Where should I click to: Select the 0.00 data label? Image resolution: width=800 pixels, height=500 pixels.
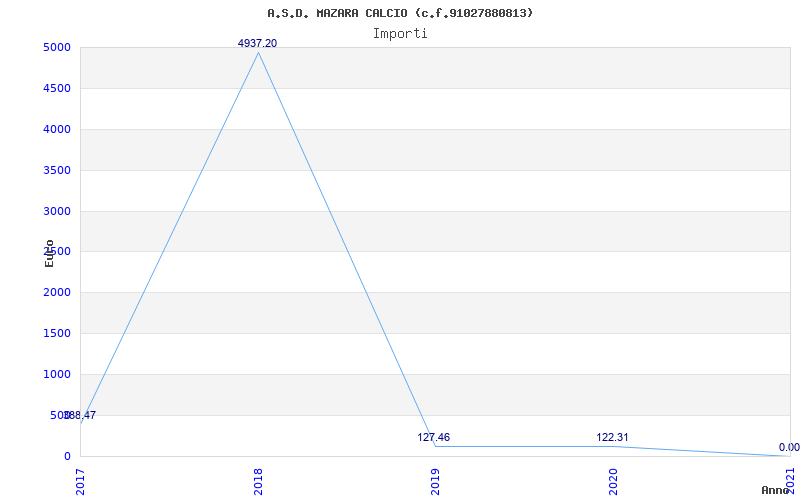coord(789,447)
